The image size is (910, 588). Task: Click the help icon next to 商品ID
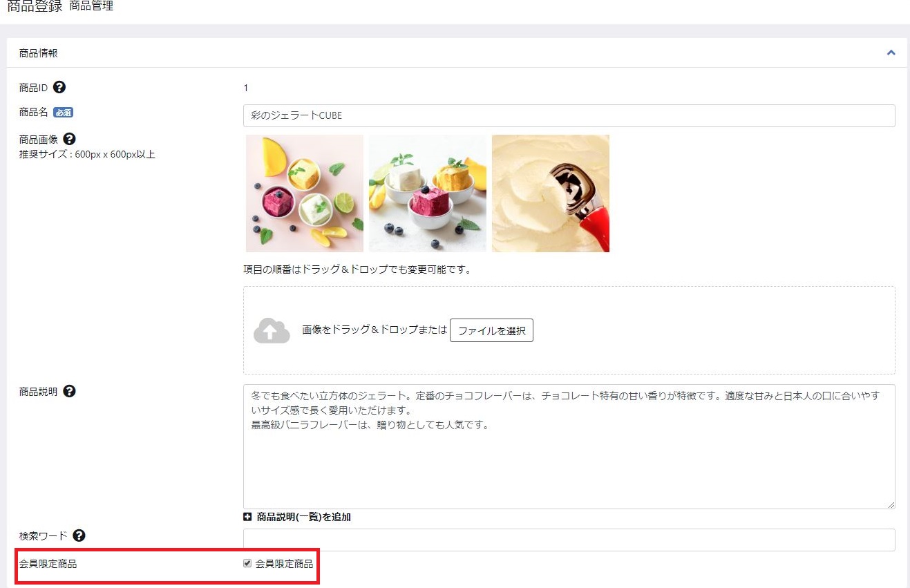59,88
